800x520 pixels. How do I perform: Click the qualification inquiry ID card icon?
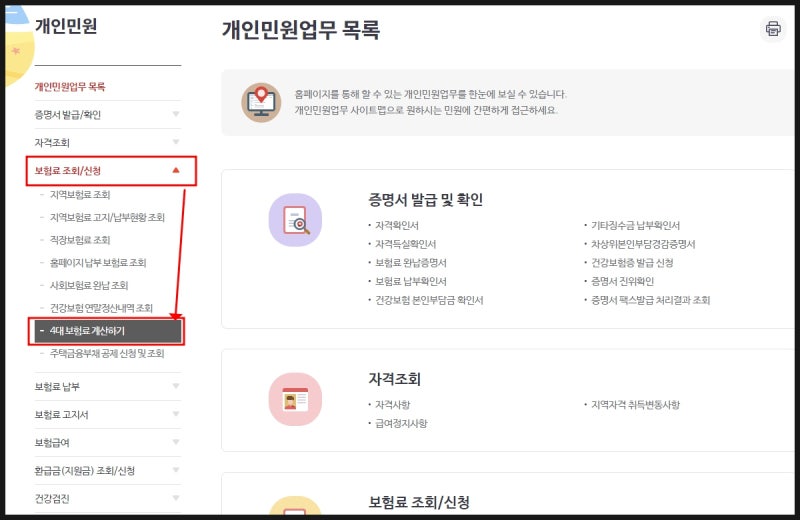click(x=295, y=399)
